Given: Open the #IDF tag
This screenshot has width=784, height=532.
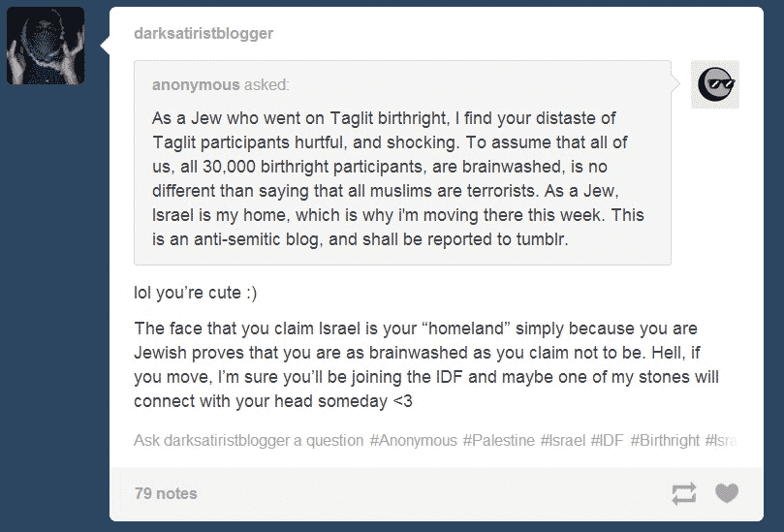Looking at the screenshot, I should [x=607, y=441].
